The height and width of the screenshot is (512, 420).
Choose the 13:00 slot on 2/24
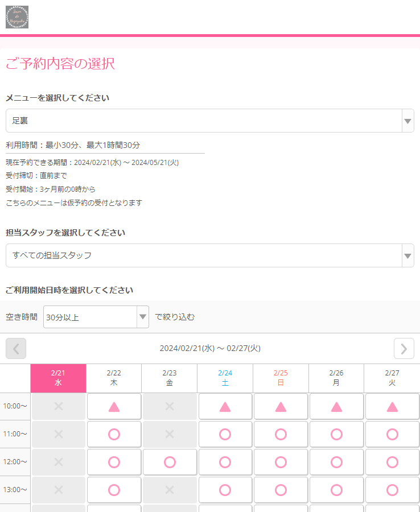click(x=225, y=490)
